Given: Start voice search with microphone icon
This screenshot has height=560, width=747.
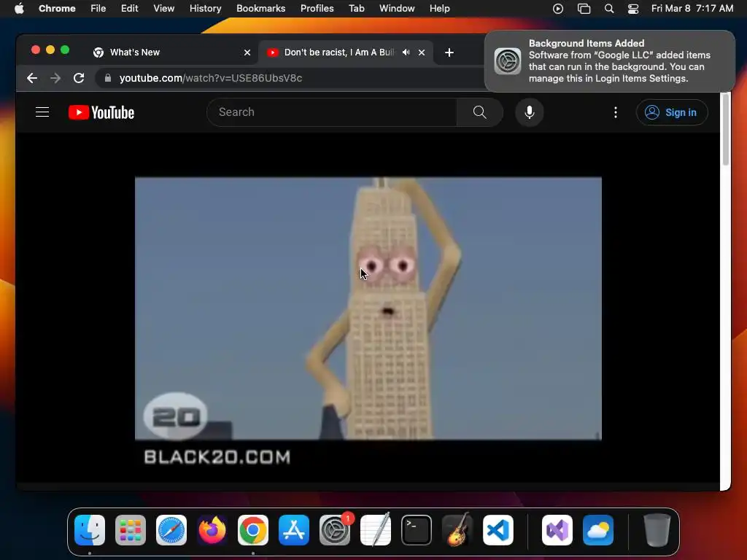Looking at the screenshot, I should [x=530, y=112].
